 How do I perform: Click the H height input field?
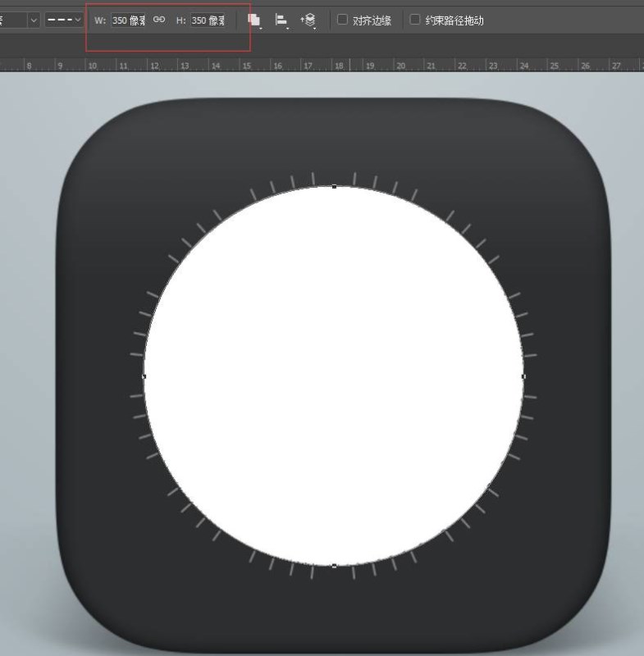click(208, 20)
